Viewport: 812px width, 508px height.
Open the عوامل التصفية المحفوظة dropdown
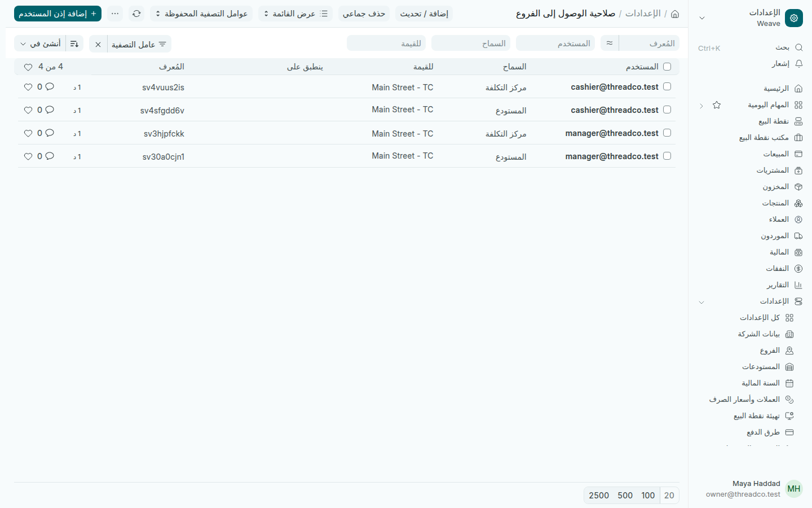pyautogui.click(x=201, y=14)
